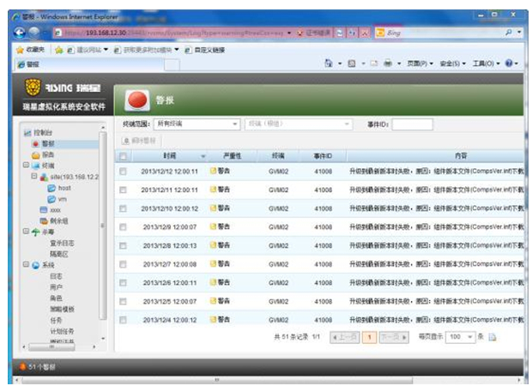This screenshot has width=532, height=392.
Task: Click the IE print icon
Action: click(x=388, y=63)
